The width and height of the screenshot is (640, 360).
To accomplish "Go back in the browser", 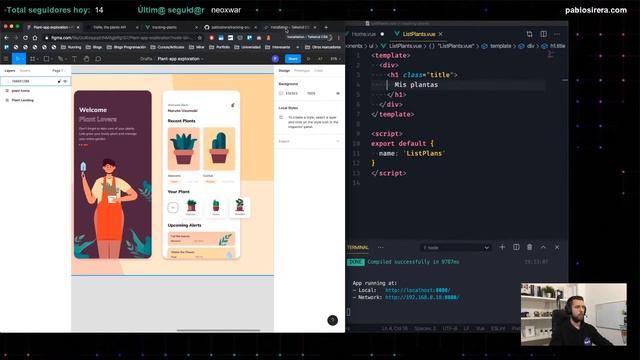I will 7,38.
